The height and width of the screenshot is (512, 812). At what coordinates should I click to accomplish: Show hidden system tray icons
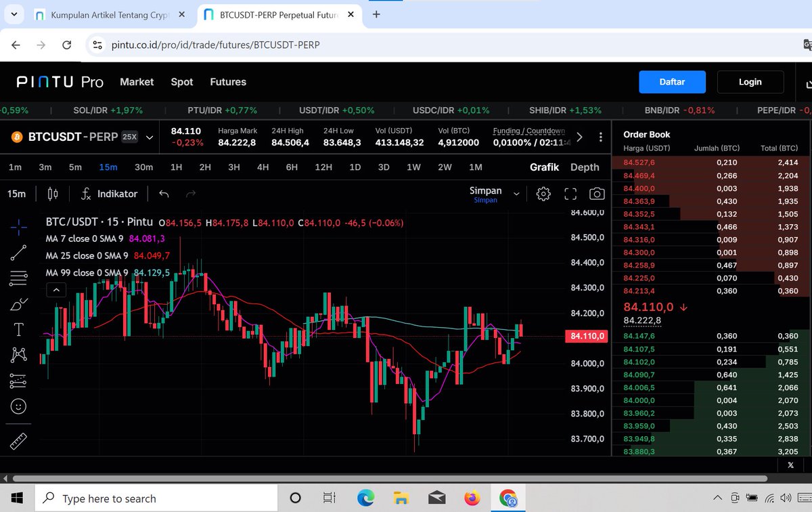717,498
